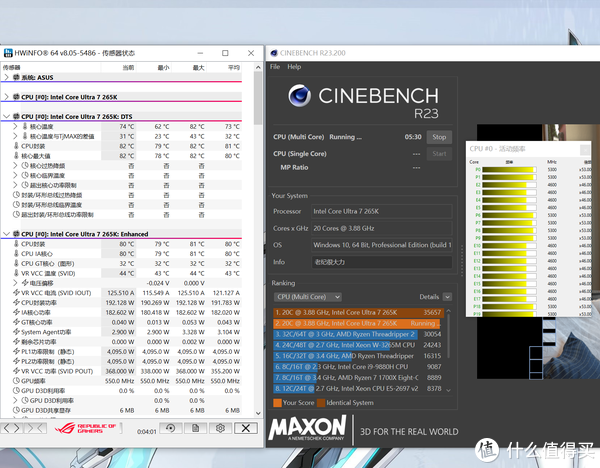600x468 pixels.
Task: Click the orange Your Score legend swatch
Action: pyautogui.click(x=277, y=403)
